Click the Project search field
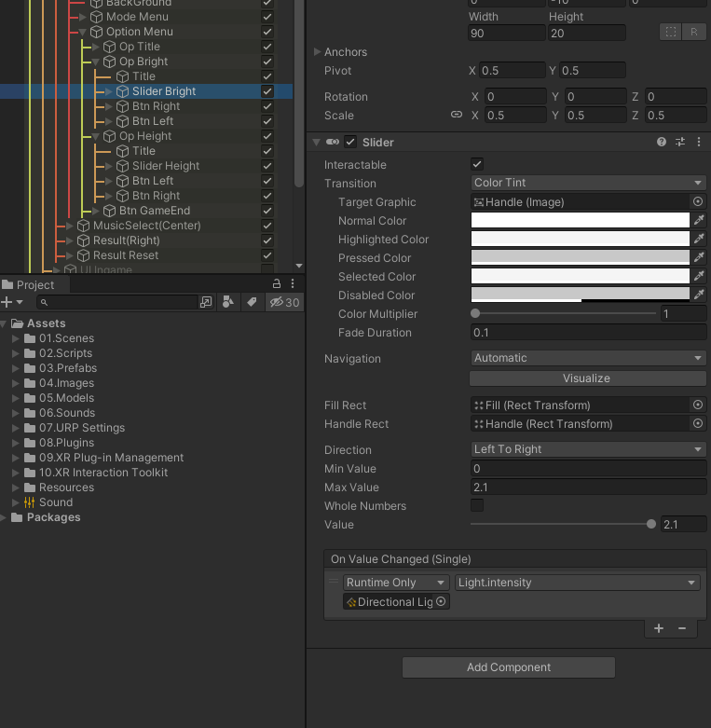Screen dimensions: 711x728 pos(117,302)
